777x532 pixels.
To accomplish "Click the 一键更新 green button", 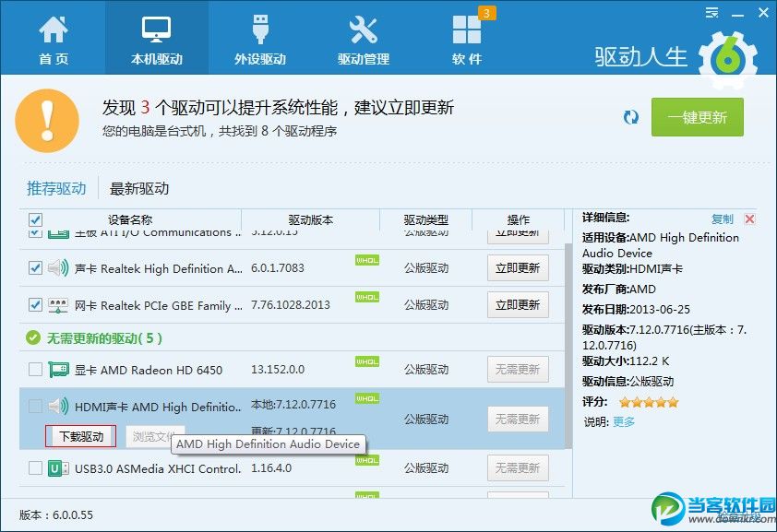I will [x=698, y=117].
